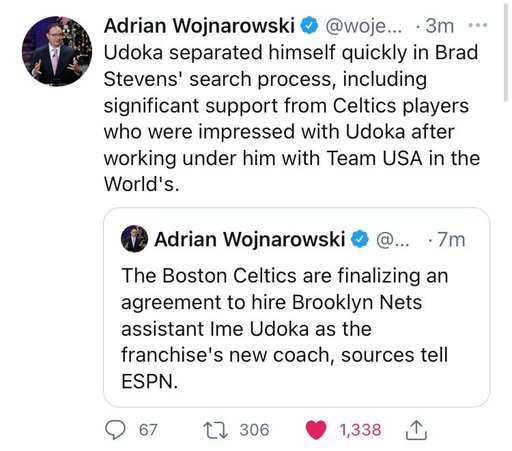This screenshot has width=512, height=451.
Task: Click the main tweet's verified badge
Action: 309,26
